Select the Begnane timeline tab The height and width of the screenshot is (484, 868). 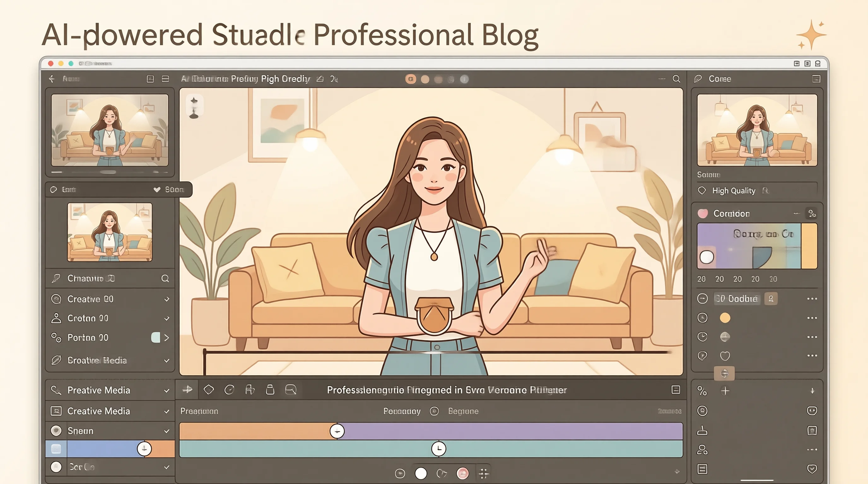[x=463, y=411]
